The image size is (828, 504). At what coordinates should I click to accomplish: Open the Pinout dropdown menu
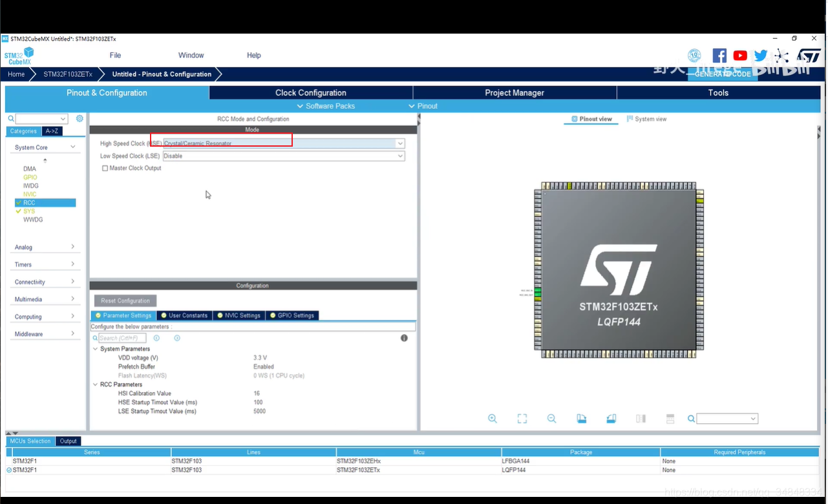423,106
